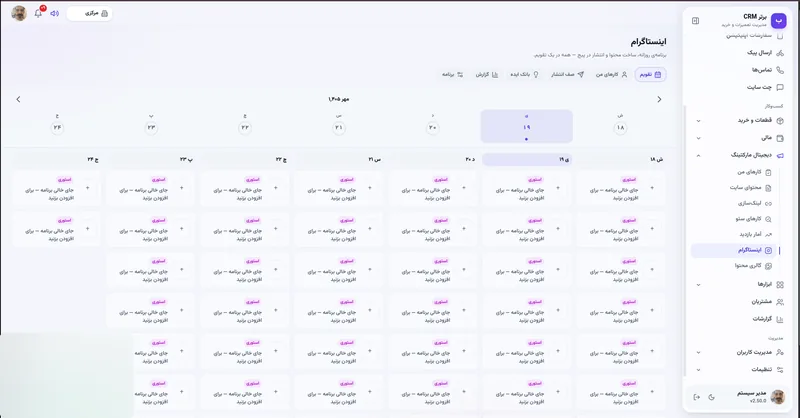This screenshot has height=418, width=800.
Task: Open the notifications bell
Action: pyautogui.click(x=38, y=13)
